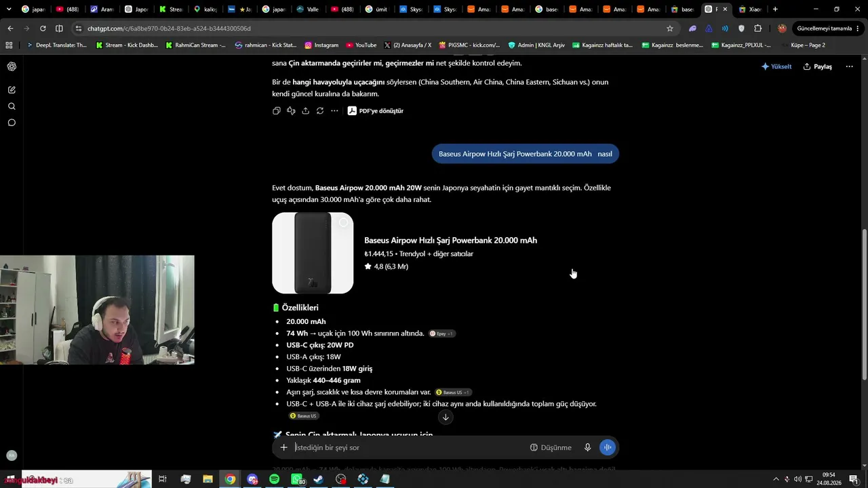Open the volume control in system tray
The image size is (868, 488).
797,479
